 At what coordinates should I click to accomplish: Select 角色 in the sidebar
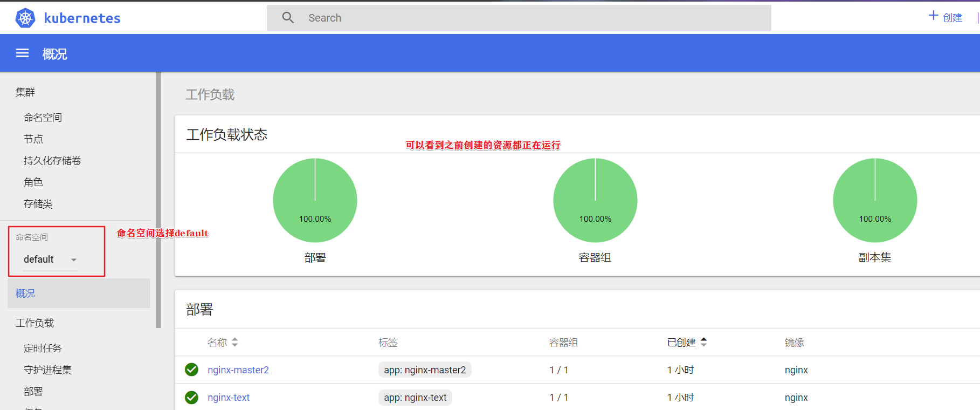33,182
